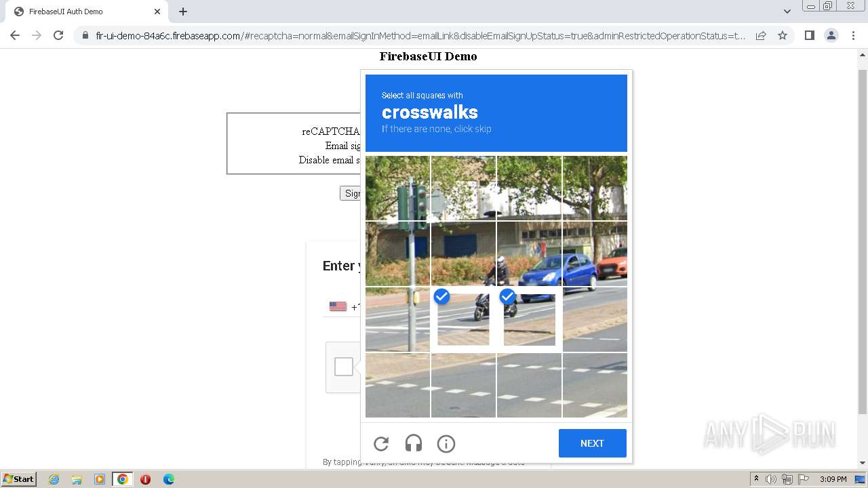Open the Windows Start menu

18,479
